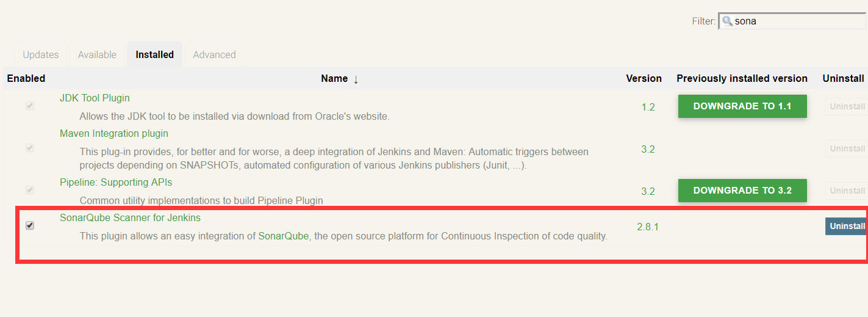Toggle Pipeline Supporting APIs enabled checkbox

(30, 191)
